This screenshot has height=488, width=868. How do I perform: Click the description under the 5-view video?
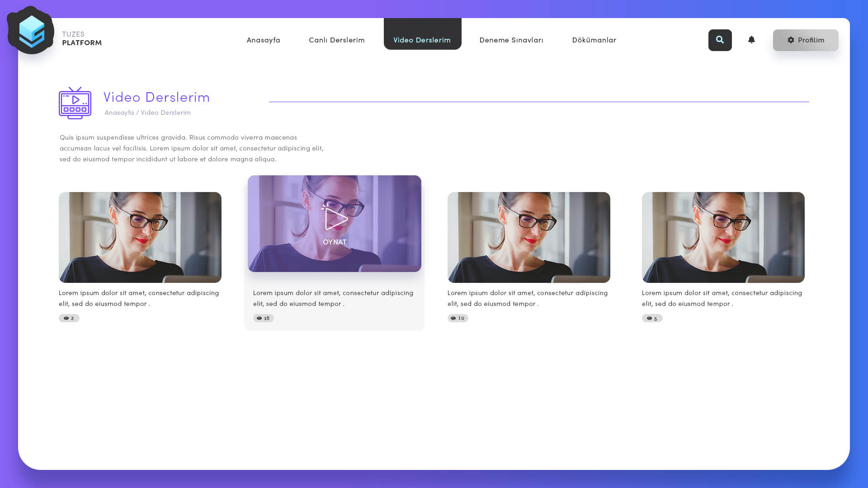[x=722, y=298]
